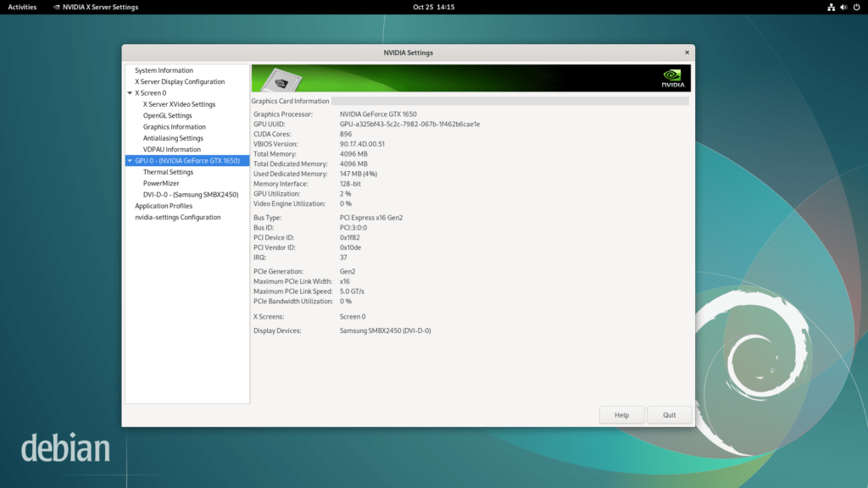The width and height of the screenshot is (868, 488).
Task: Open nvidia-settings Configuration
Action: click(x=178, y=216)
